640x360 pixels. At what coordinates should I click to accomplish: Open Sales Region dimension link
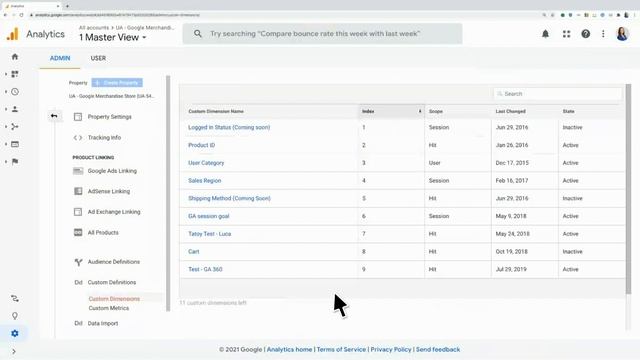tap(204, 181)
